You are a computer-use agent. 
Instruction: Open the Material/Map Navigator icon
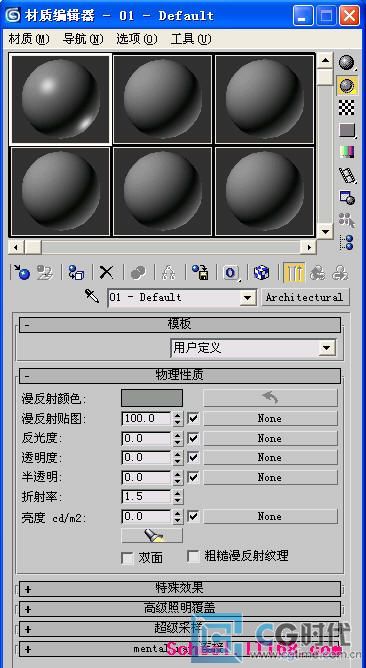pos(346,242)
